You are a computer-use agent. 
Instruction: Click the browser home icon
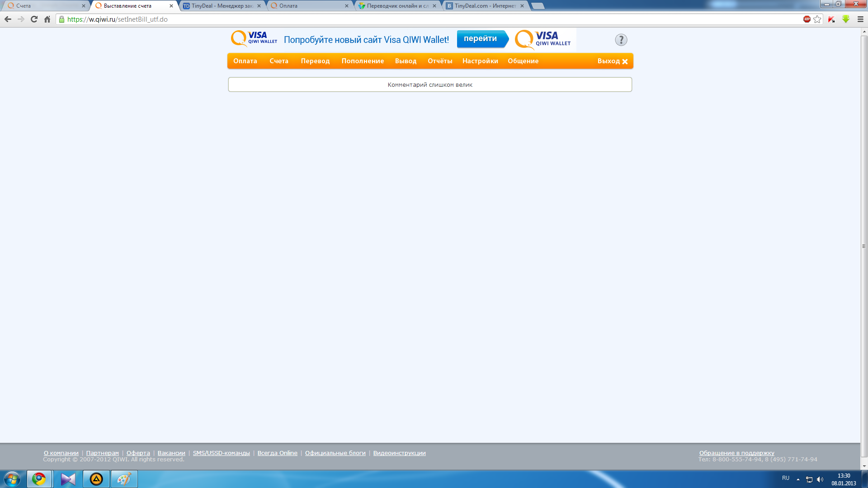click(x=47, y=19)
